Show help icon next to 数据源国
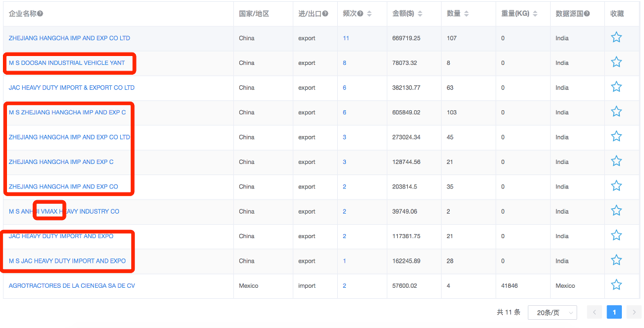The width and height of the screenshot is (644, 328). [587, 13]
